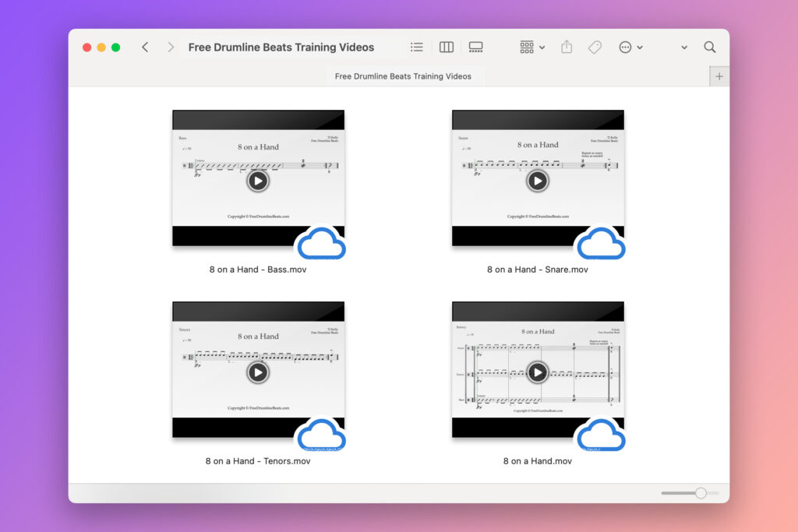Click the Share icon in the toolbar

567,47
